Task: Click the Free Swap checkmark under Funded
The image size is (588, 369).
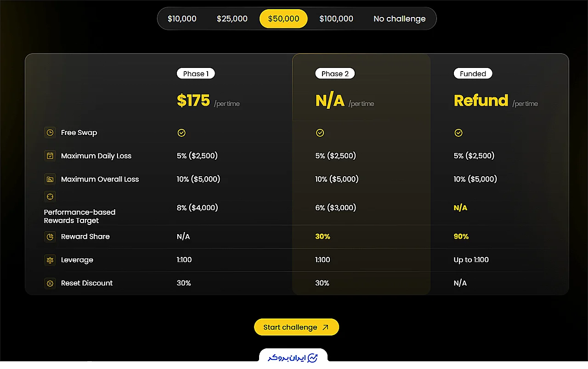Action: (458, 133)
